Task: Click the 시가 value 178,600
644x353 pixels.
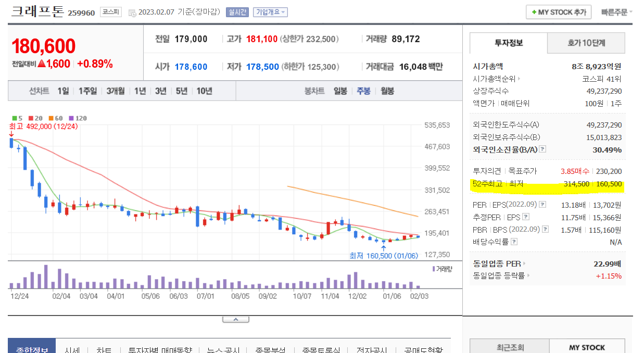Action: coord(191,67)
